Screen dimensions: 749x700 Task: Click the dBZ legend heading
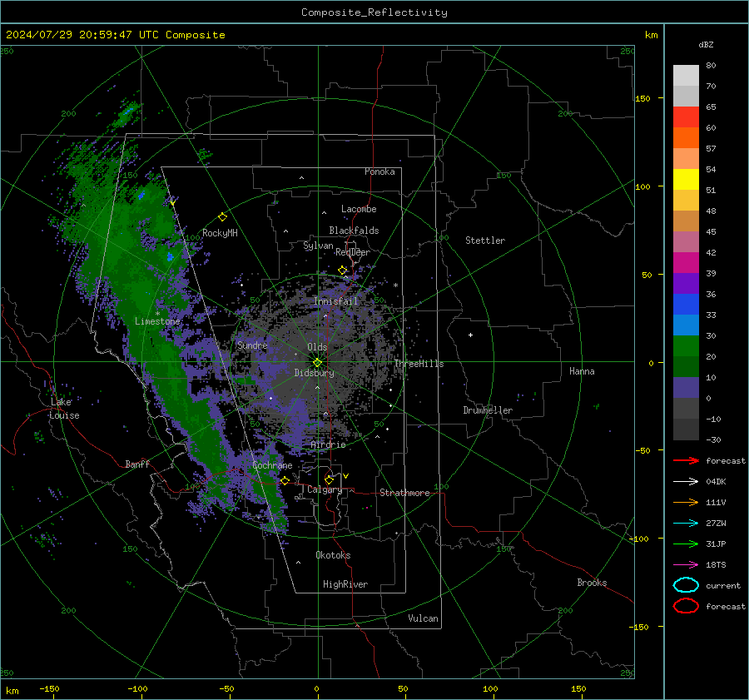tap(706, 44)
